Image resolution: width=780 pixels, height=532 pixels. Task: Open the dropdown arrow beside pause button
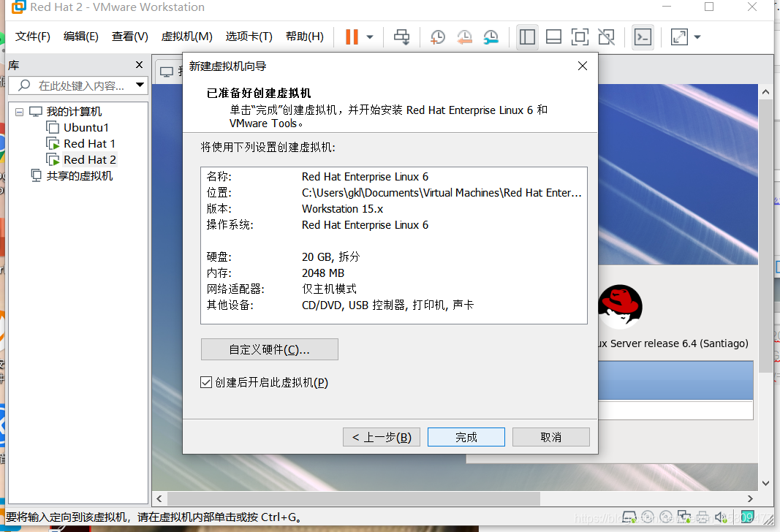[x=370, y=37]
